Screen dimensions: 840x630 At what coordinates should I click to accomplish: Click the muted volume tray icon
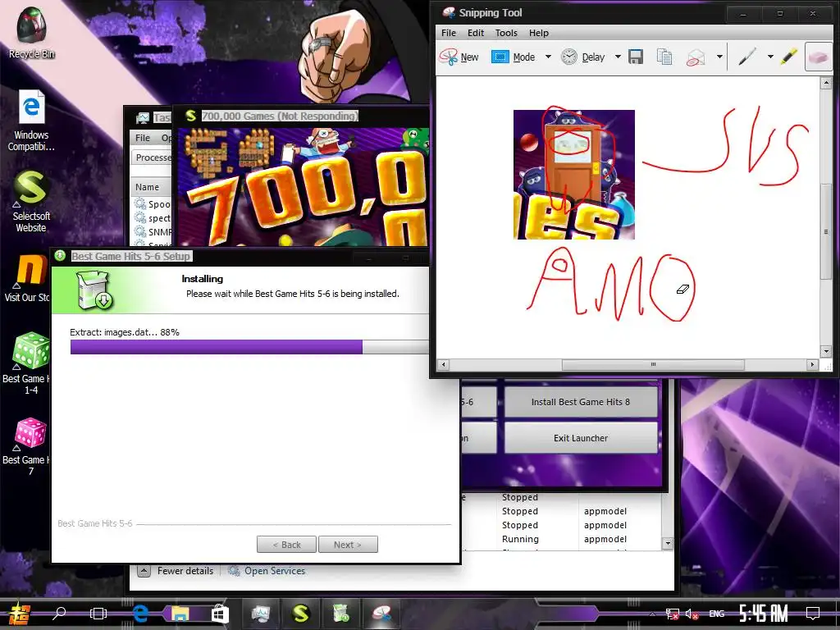pyautogui.click(x=692, y=614)
